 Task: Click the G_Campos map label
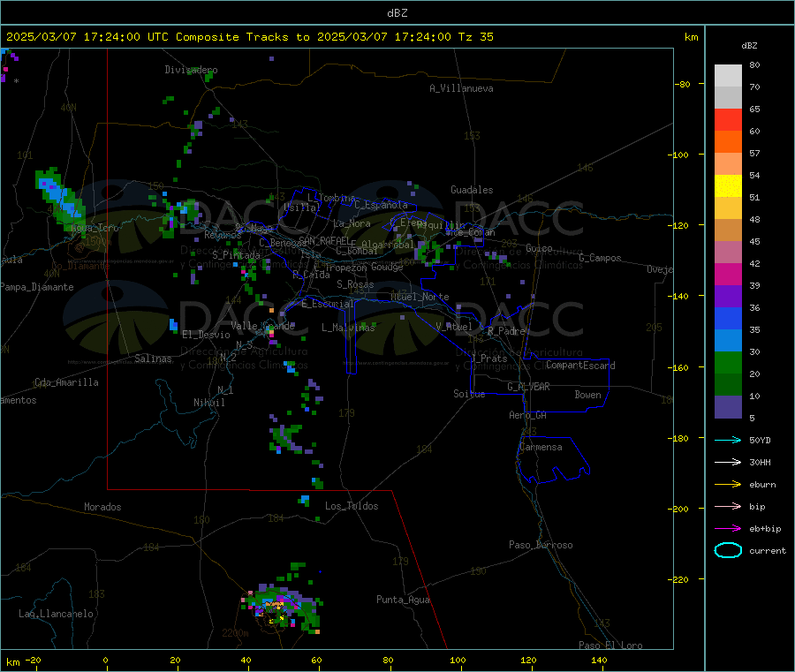coord(600,258)
